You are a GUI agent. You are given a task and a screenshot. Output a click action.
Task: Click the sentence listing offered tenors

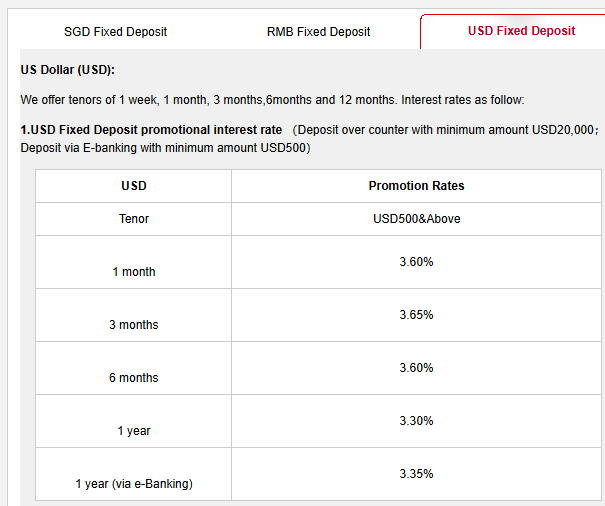(x=272, y=100)
